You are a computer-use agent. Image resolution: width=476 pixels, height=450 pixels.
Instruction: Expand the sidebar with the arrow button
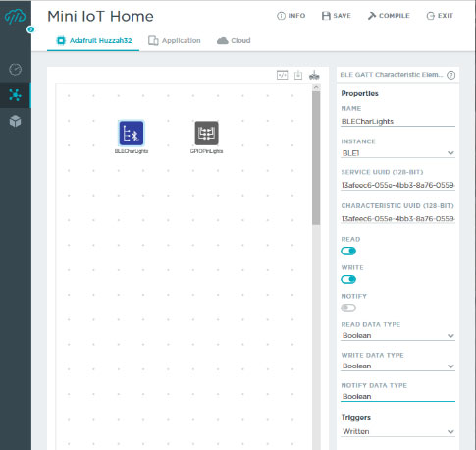pyautogui.click(x=30, y=29)
